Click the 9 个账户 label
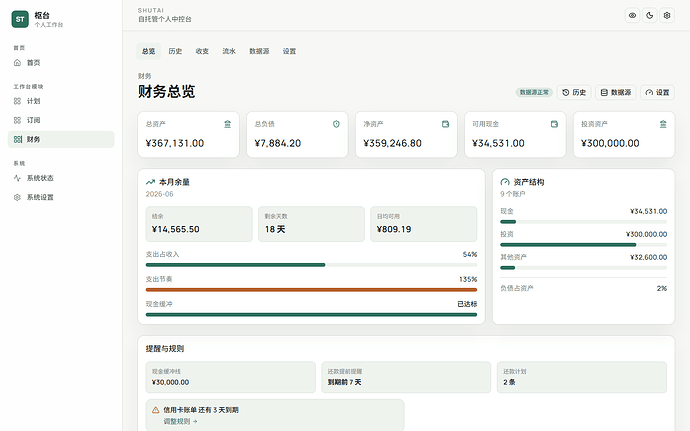The height and width of the screenshot is (431, 690). (x=513, y=194)
